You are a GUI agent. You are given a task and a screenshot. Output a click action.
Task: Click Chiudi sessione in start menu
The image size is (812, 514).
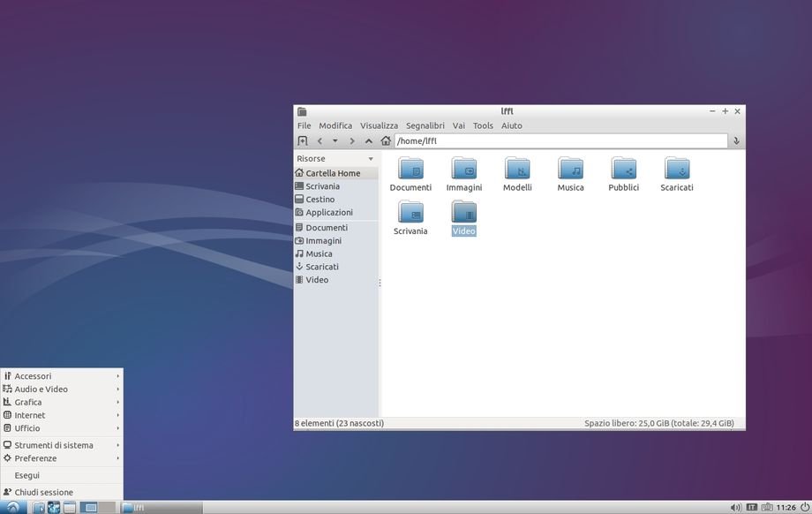click(x=43, y=492)
